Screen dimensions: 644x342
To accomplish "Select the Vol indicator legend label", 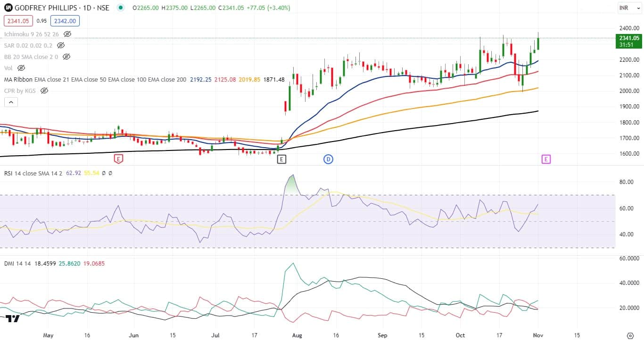I will (8, 68).
